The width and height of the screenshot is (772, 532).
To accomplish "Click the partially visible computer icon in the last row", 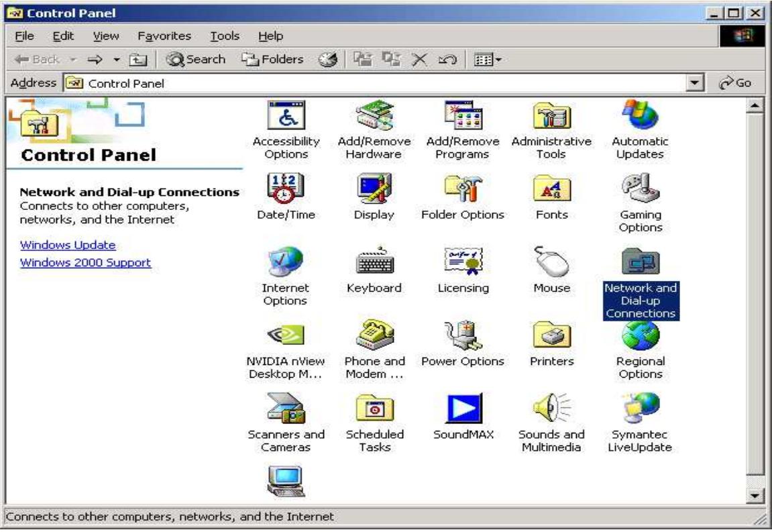I will click(286, 481).
